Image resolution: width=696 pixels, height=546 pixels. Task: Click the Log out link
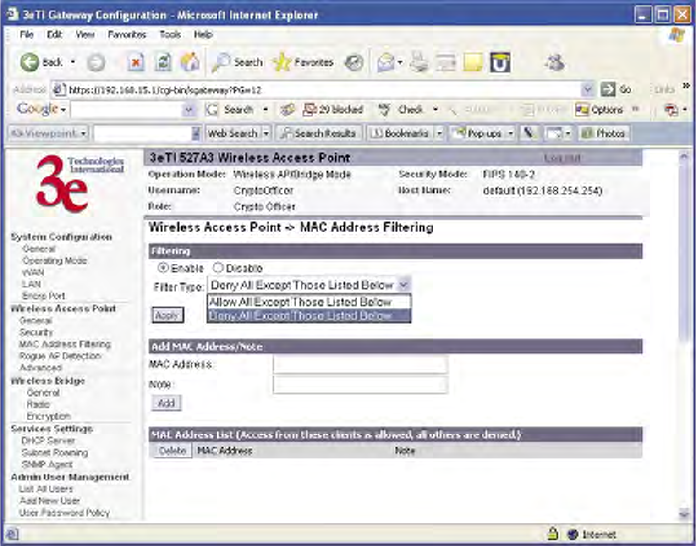562,158
